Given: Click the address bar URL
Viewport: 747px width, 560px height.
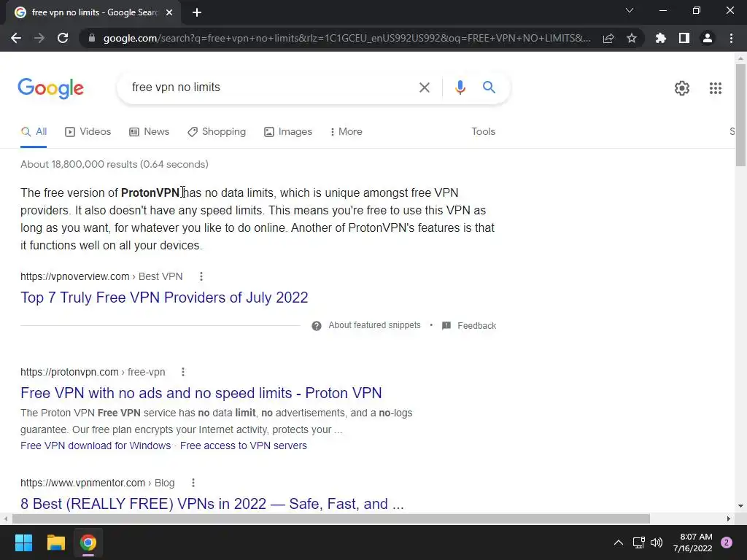Looking at the screenshot, I should [x=347, y=38].
